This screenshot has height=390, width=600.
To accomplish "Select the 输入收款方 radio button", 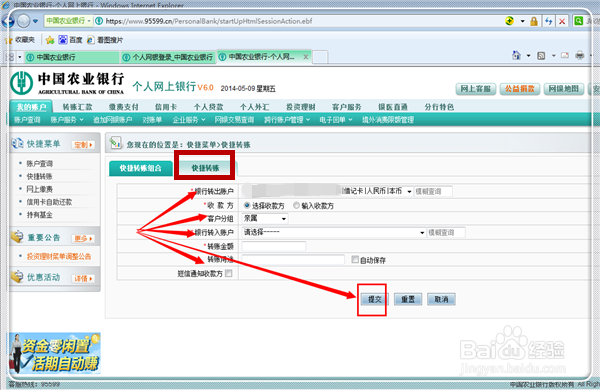I will 296,206.
